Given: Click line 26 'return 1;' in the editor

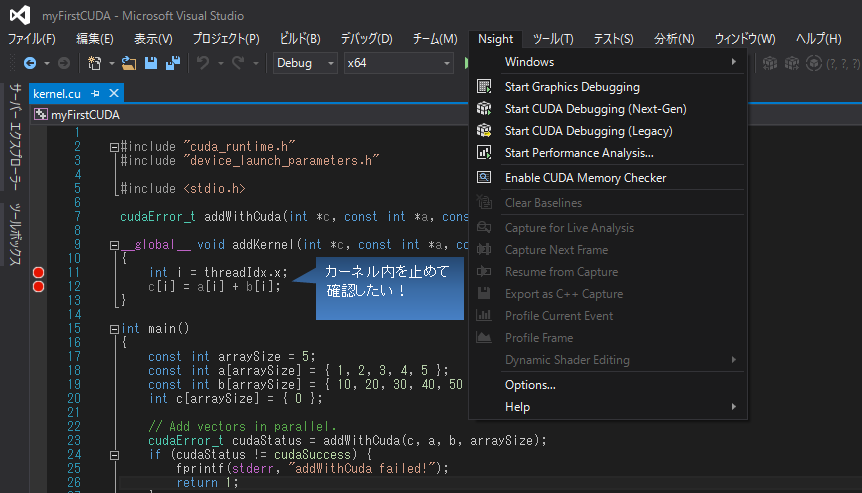Looking at the screenshot, I should [207, 483].
